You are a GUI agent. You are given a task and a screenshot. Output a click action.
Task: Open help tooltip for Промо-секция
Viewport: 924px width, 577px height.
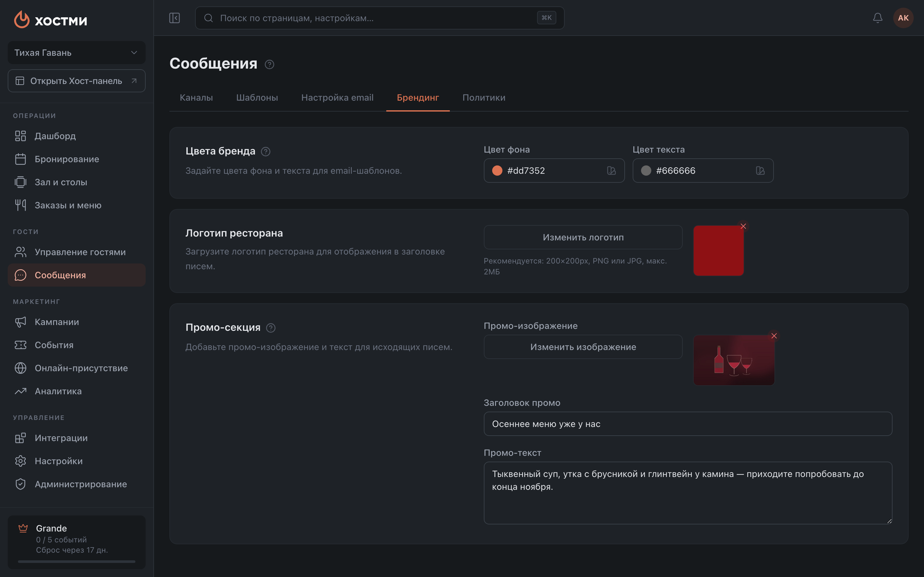pos(271,328)
